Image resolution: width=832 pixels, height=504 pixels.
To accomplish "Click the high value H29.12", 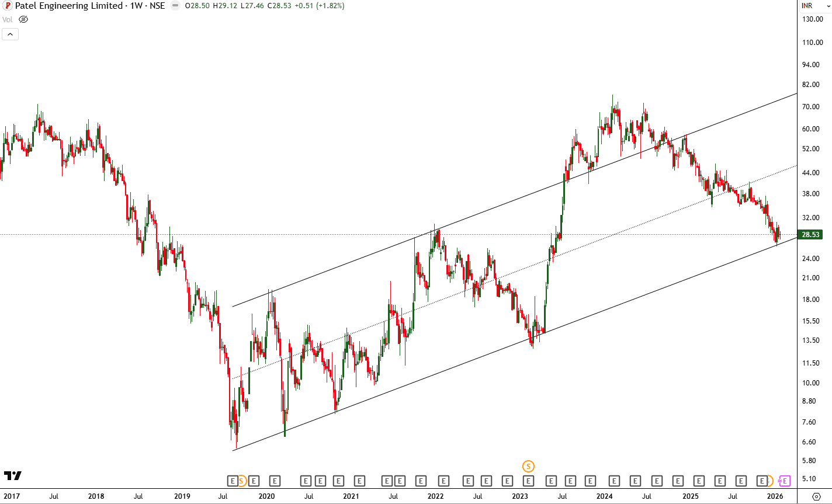I will (x=226, y=6).
